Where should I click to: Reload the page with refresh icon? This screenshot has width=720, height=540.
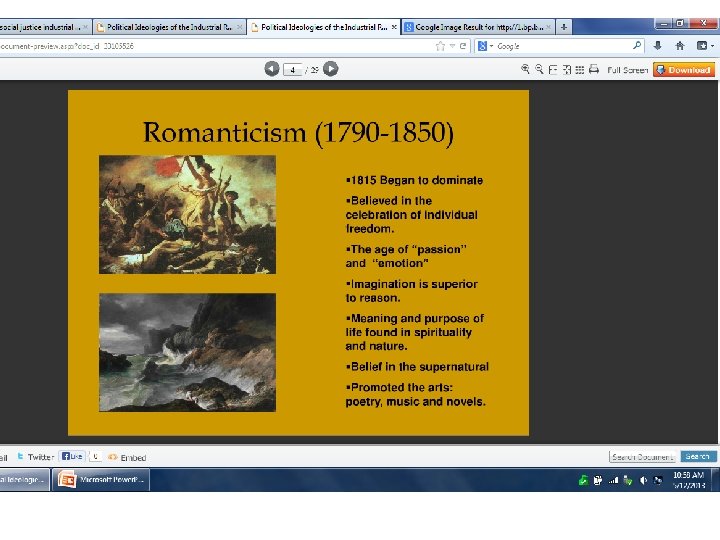463,46
